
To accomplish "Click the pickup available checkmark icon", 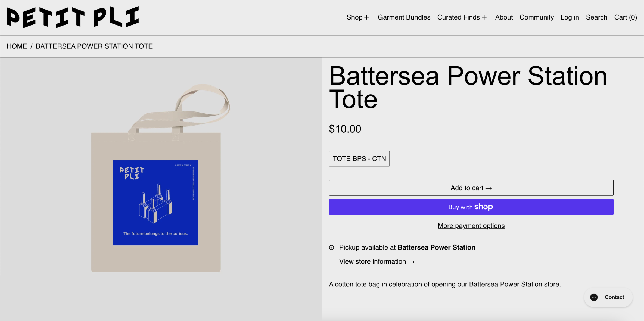I will tap(331, 247).
